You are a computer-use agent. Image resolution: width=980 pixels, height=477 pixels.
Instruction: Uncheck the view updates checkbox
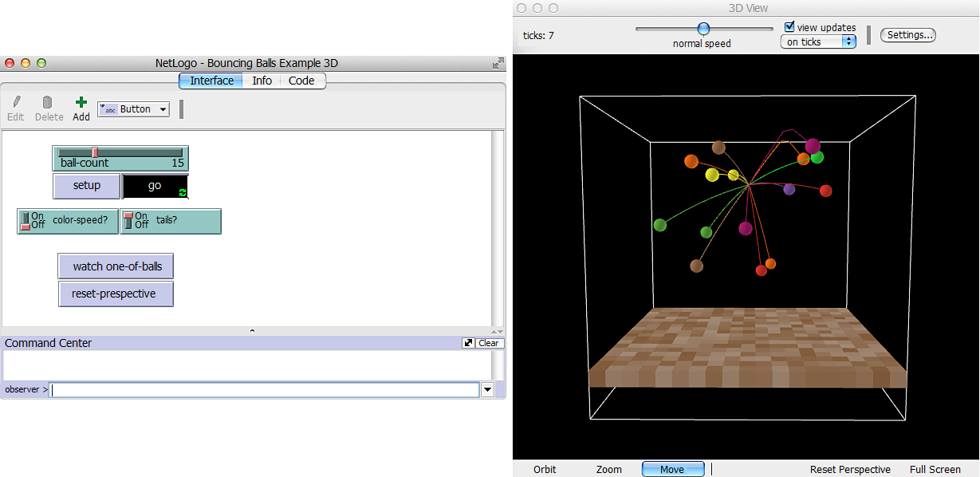pos(789,27)
